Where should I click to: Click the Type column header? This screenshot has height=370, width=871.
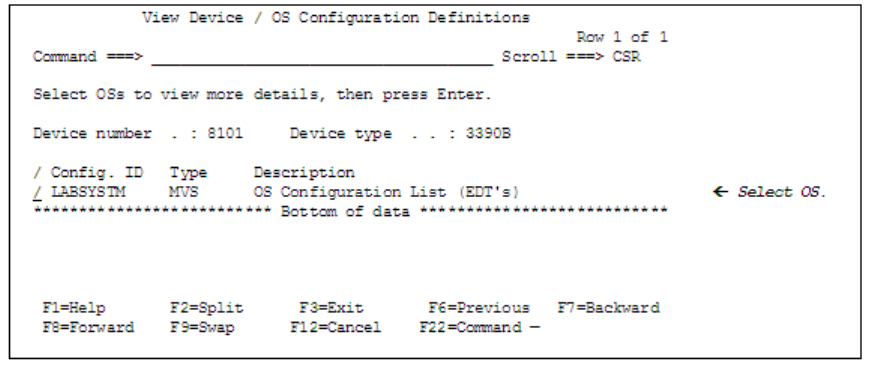coord(189,173)
